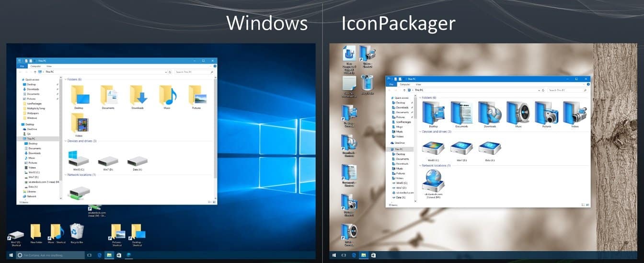644x263 pixels.
Task: Select Win10 (C:) themed drive in IconPackager explorer
Action: tap(433, 149)
